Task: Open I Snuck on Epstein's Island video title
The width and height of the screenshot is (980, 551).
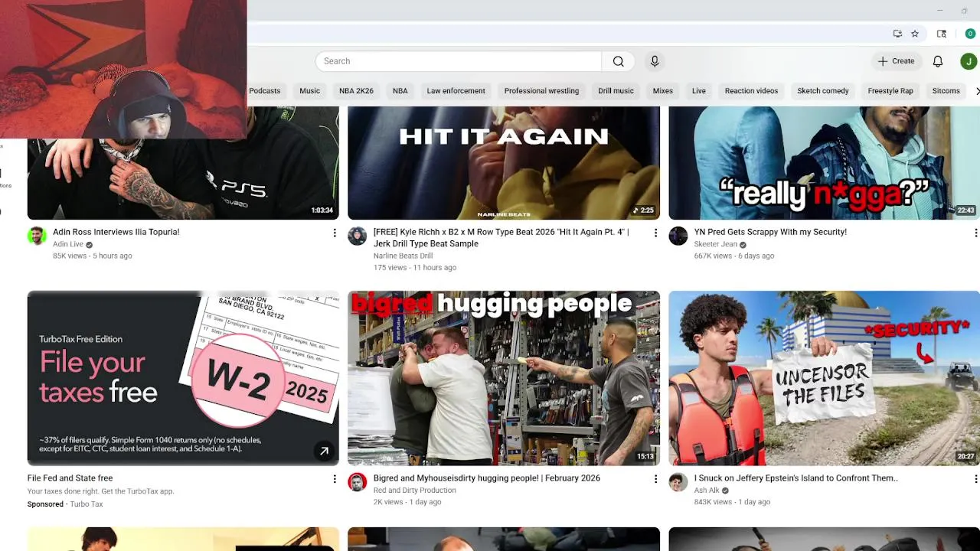Action: coord(796,478)
